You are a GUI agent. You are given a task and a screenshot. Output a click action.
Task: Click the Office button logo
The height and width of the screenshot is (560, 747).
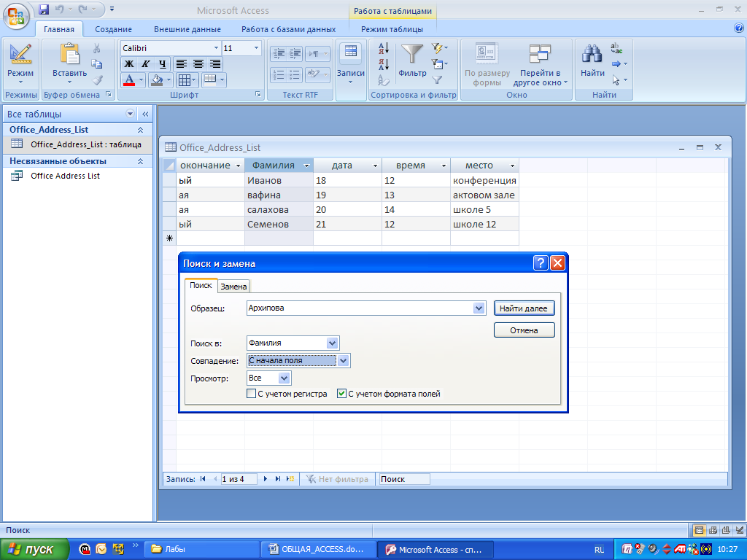coord(16,16)
